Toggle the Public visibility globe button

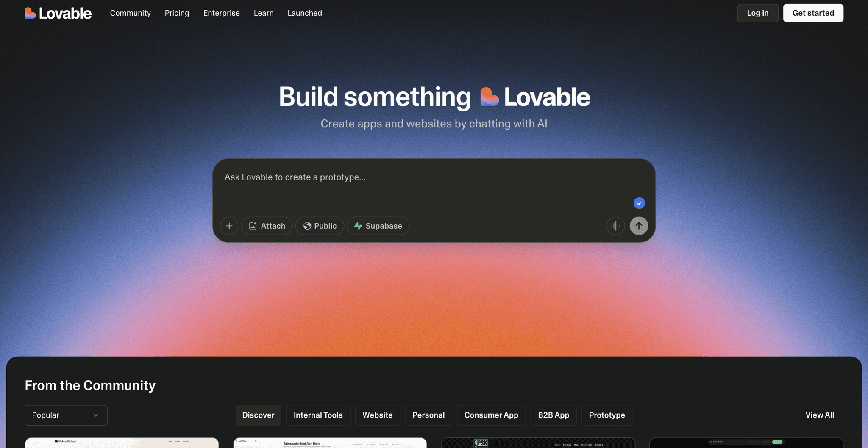pyautogui.click(x=320, y=226)
